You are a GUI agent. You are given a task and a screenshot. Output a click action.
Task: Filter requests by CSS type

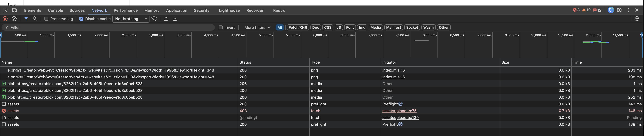click(x=328, y=28)
